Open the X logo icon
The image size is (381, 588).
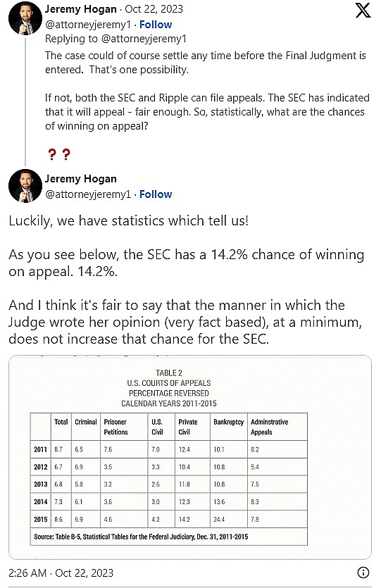(363, 10)
